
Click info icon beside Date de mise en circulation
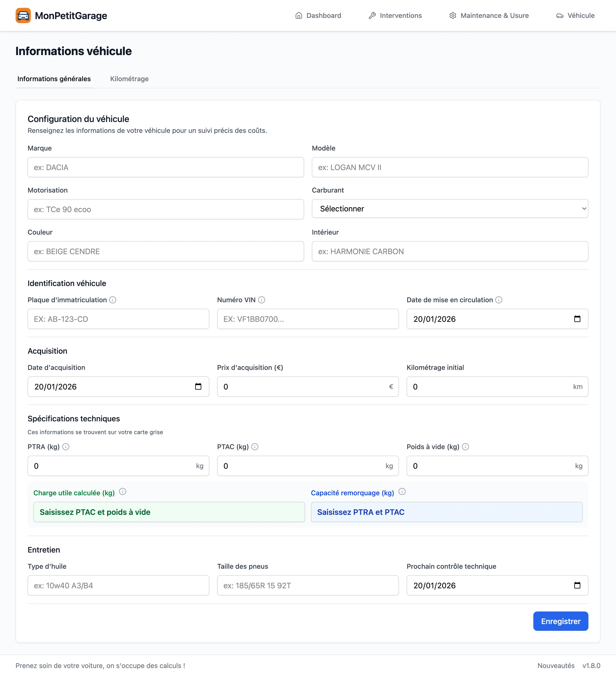(x=499, y=300)
